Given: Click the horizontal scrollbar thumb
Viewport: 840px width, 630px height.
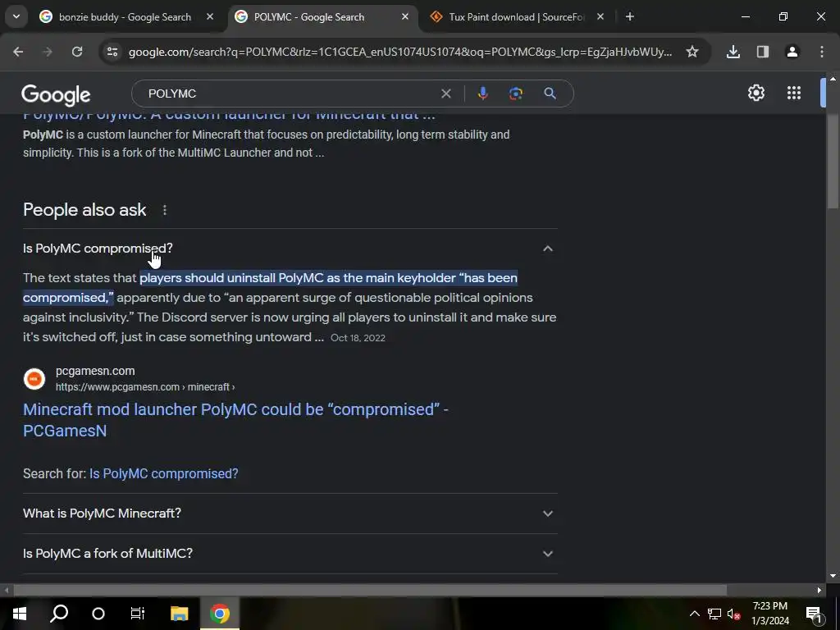Looking at the screenshot, I should pos(370,591).
